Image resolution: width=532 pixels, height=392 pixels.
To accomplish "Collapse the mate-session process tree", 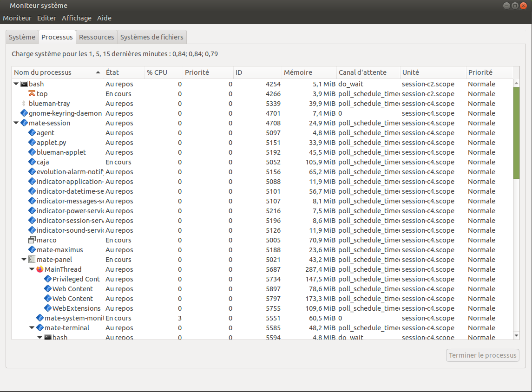I will [16, 123].
